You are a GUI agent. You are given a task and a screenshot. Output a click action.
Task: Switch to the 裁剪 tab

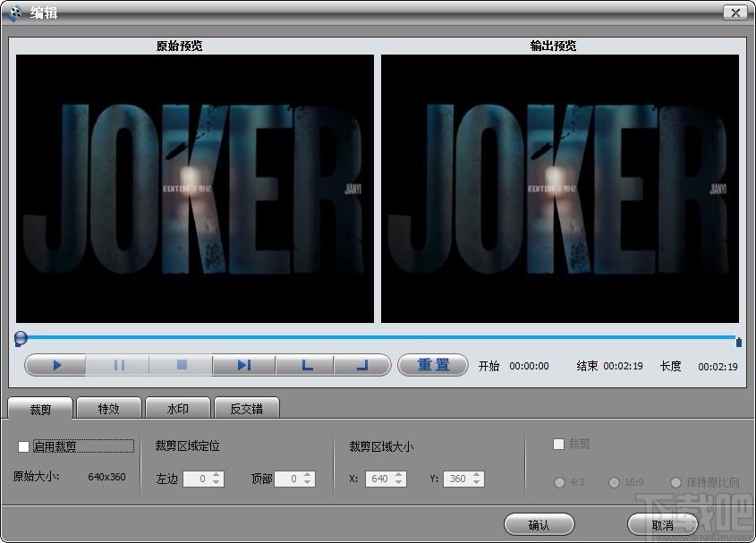pos(40,409)
